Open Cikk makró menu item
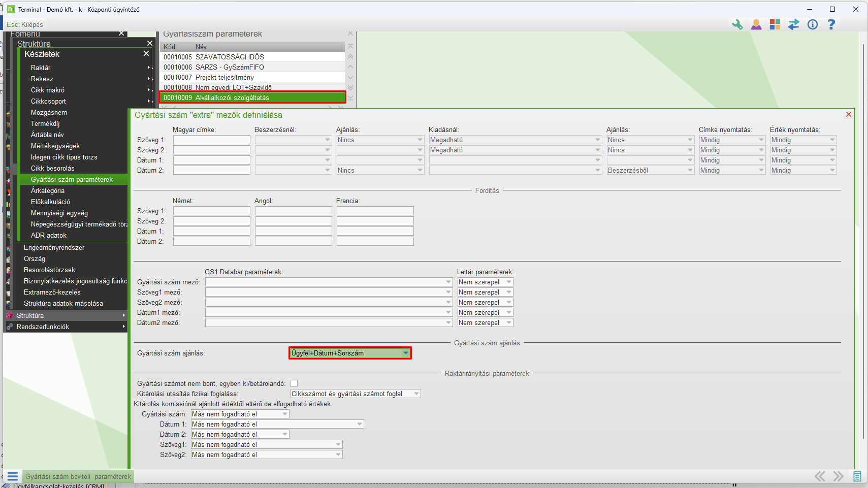Viewport: 868px width, 488px height. 85,90
